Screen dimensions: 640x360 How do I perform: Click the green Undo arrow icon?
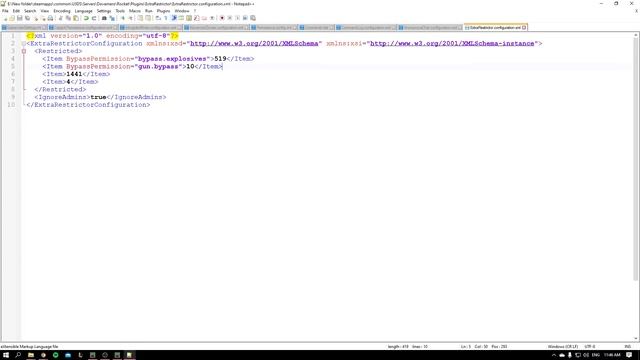[x=86, y=18]
